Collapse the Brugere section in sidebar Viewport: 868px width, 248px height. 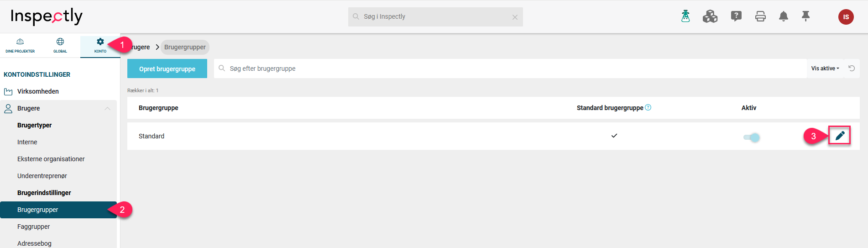pyautogui.click(x=108, y=108)
